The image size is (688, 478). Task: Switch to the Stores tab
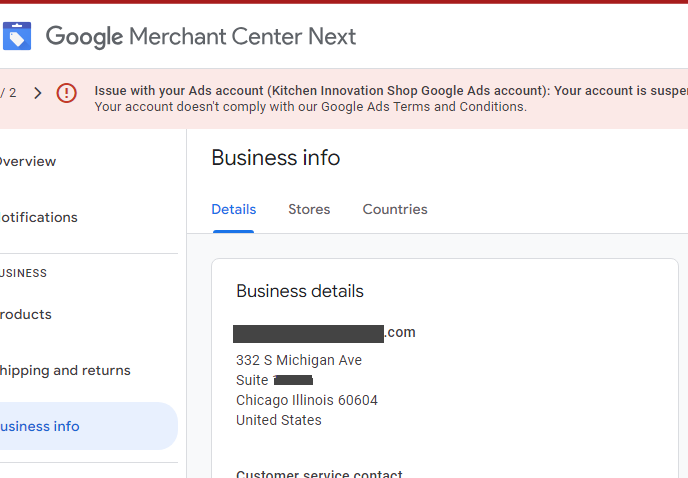coord(309,210)
